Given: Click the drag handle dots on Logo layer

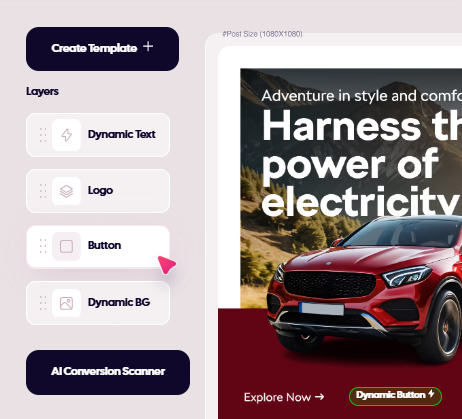Looking at the screenshot, I should pos(43,191).
